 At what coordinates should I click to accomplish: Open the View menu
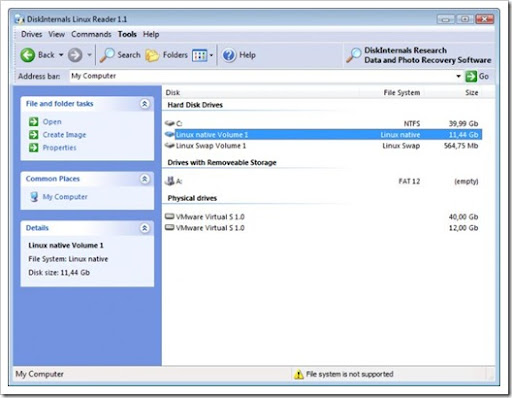click(x=57, y=34)
